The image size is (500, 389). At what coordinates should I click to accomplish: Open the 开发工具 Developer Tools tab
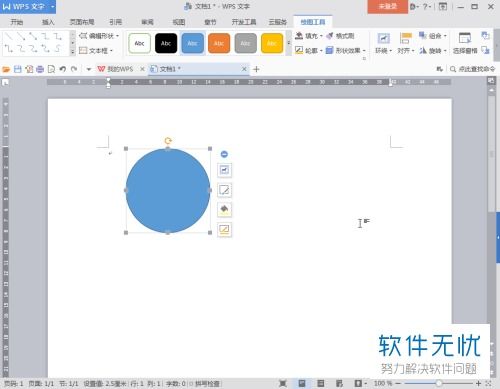coord(244,22)
